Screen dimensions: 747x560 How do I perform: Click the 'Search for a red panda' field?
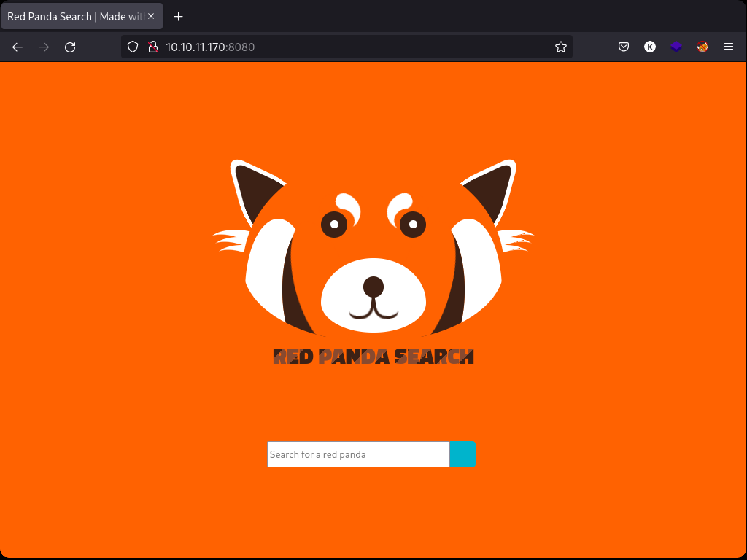click(357, 454)
